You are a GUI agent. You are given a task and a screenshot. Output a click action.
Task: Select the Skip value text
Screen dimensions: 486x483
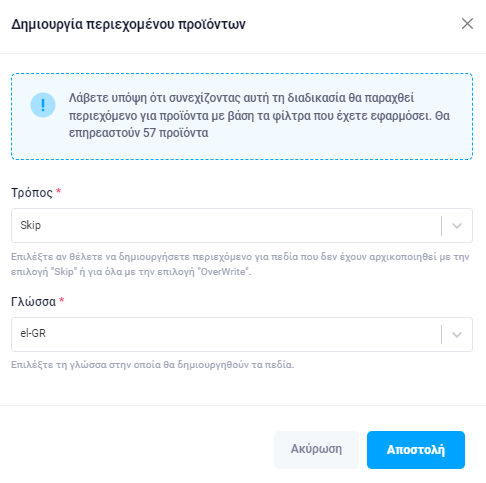[31, 225]
